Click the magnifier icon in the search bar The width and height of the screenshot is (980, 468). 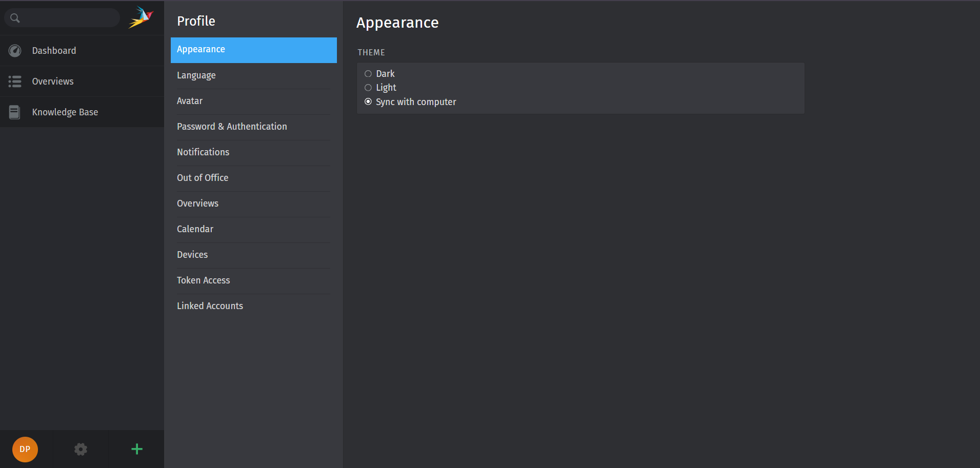[14, 17]
